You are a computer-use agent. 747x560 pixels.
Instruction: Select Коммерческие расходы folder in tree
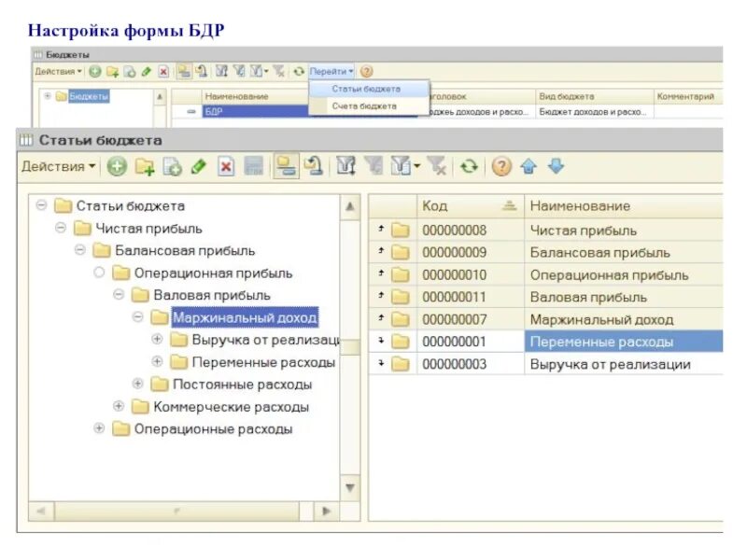tap(231, 407)
